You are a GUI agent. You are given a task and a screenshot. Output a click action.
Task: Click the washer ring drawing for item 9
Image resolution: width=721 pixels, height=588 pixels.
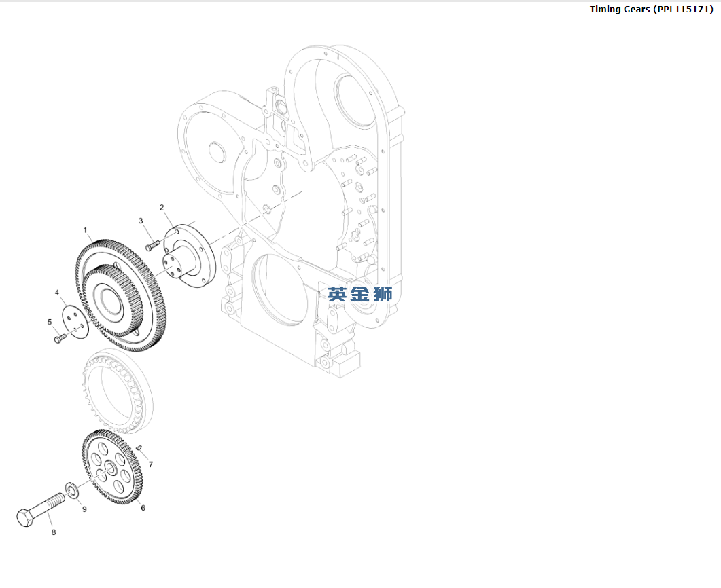point(72,491)
